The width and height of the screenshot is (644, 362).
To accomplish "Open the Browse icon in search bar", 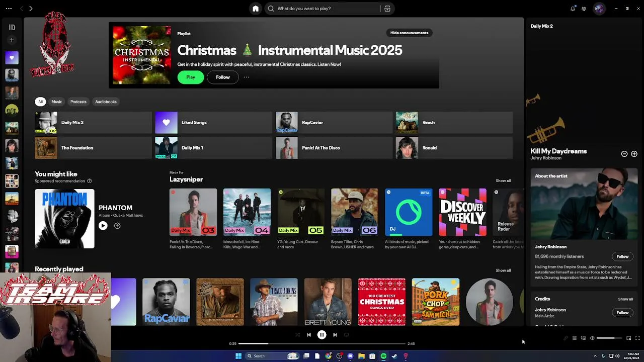I will click(x=387, y=9).
